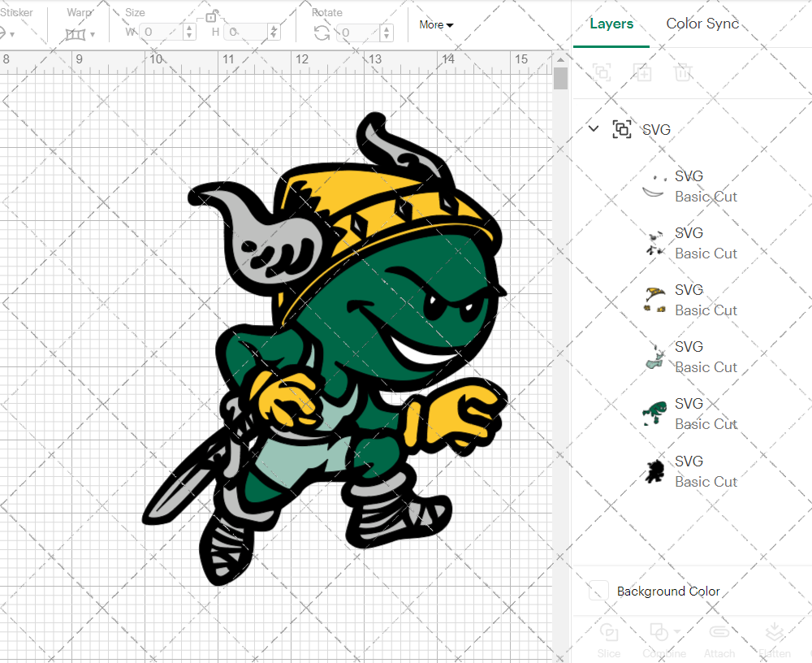The height and width of the screenshot is (663, 812).
Task: Switch to the Color Sync tab
Action: [702, 24]
